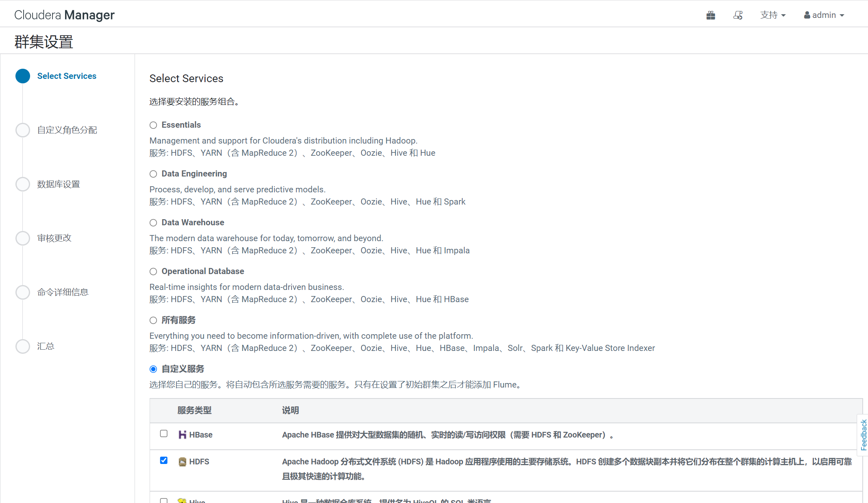Click the 汇总 step circle
This screenshot has height=503, width=868.
[x=23, y=346]
